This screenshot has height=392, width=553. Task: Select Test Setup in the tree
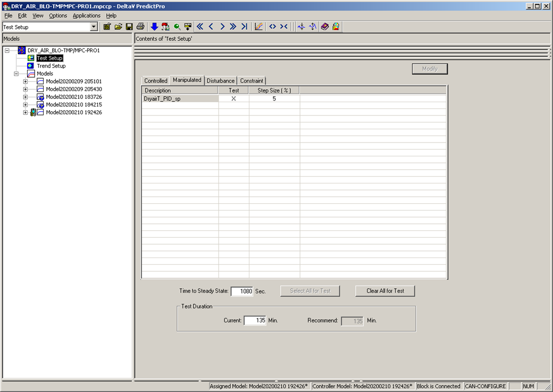[x=50, y=58]
